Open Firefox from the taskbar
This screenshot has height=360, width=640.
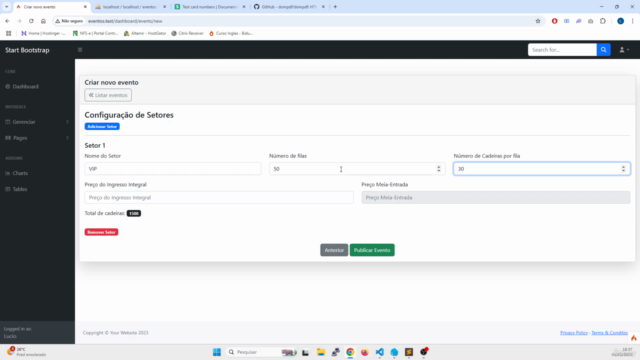click(x=365, y=352)
